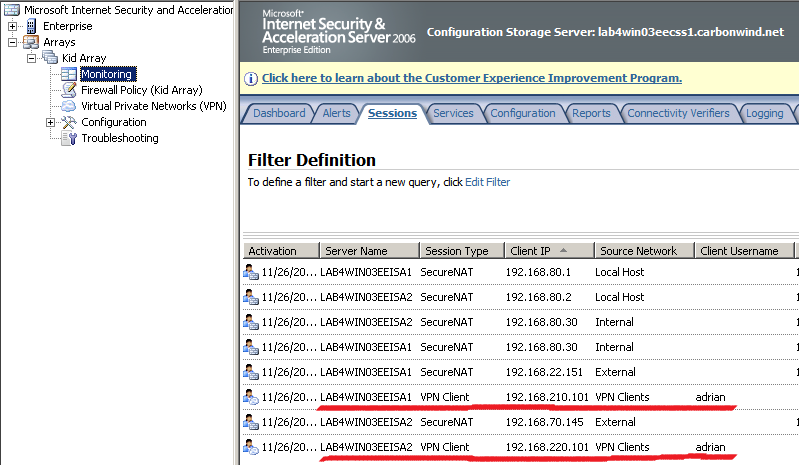799x465 pixels.
Task: Click Local Host network in 192.168.80.2 row
Action: point(620,297)
